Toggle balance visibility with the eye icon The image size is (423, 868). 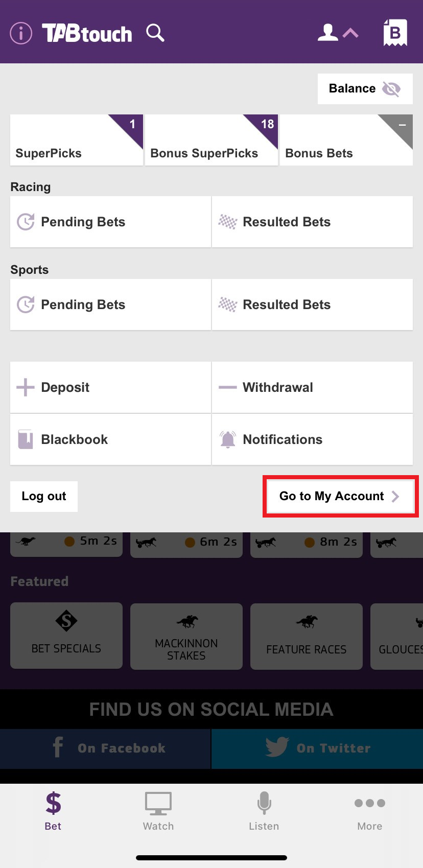click(x=391, y=88)
